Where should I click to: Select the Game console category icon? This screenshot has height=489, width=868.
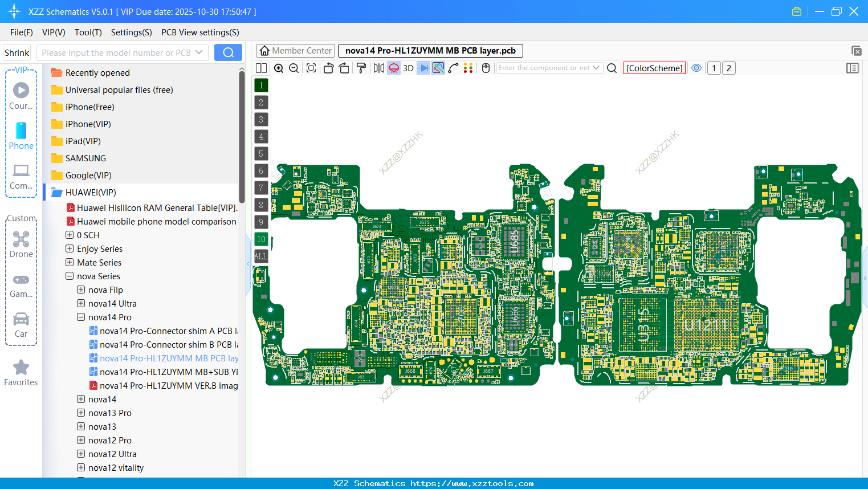pos(21,285)
